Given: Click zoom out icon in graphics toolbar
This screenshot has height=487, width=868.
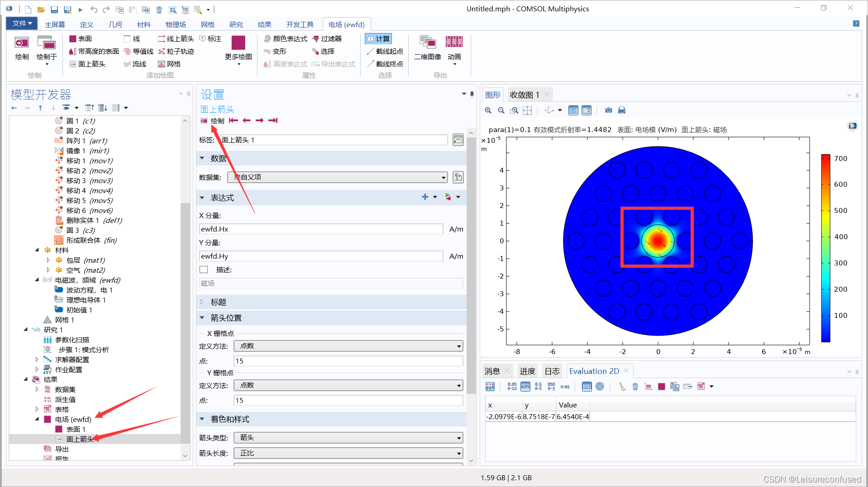Looking at the screenshot, I should pyautogui.click(x=501, y=110).
